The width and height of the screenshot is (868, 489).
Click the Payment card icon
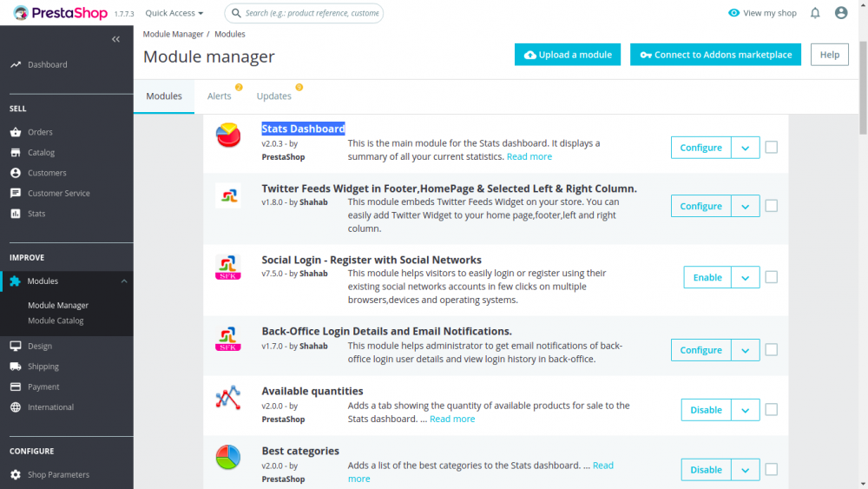(16, 387)
